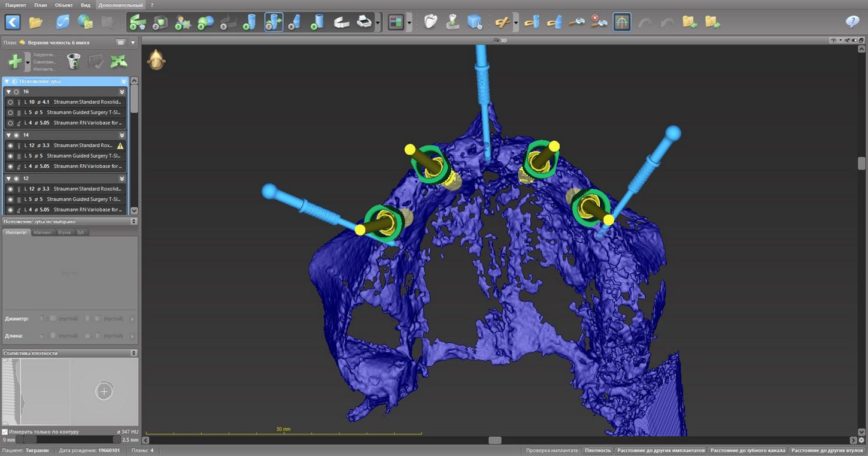Viewport: 868px width, 456px height.
Task: Toggle visibility of tooth 14 implant L 12
Action: pyautogui.click(x=10, y=146)
